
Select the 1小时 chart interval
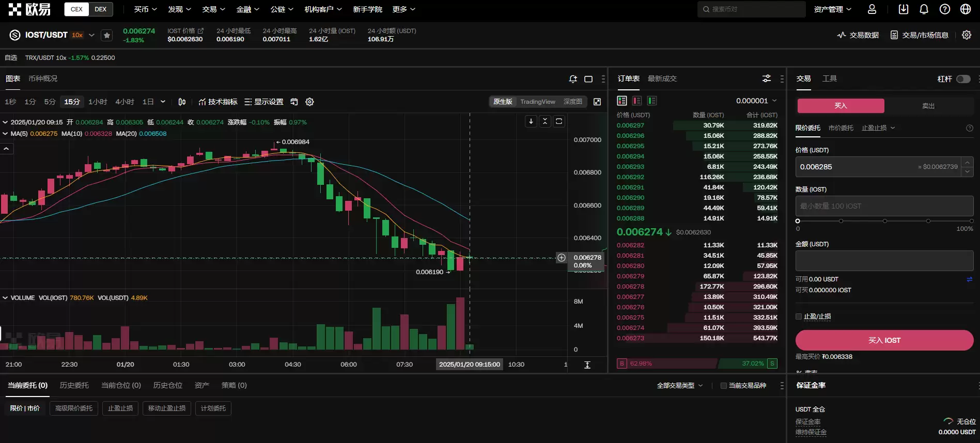click(98, 102)
